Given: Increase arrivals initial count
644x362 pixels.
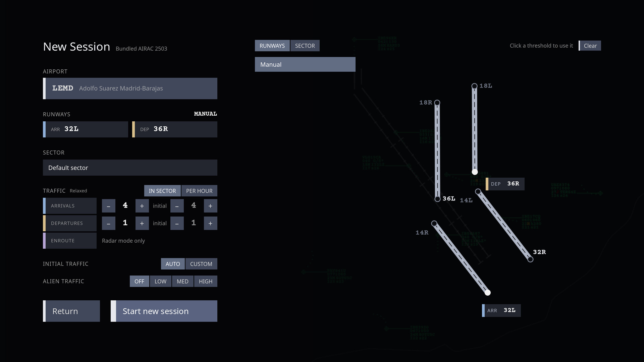Looking at the screenshot, I should [x=211, y=206].
